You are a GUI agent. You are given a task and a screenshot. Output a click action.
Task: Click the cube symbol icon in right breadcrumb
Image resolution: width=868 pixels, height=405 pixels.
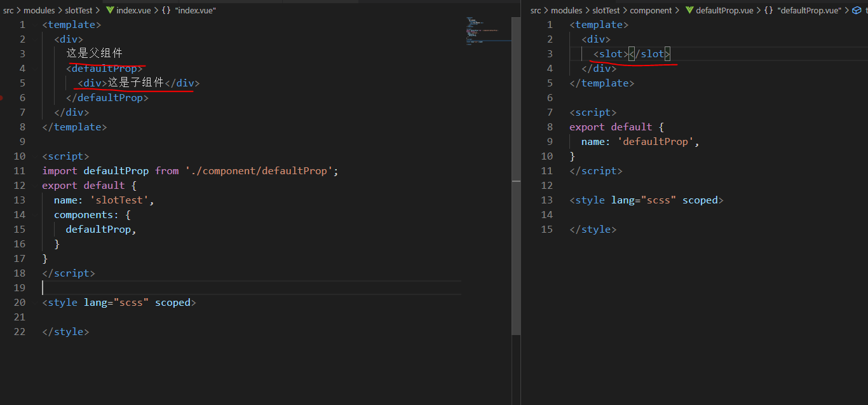857,10
